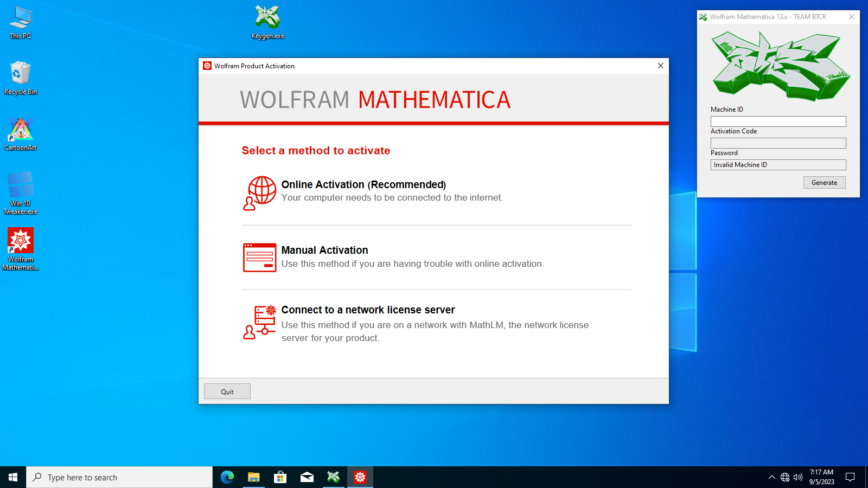Click the green BTCR graffiti logo
Screen dimensions: 868x488
pyautogui.click(x=781, y=66)
